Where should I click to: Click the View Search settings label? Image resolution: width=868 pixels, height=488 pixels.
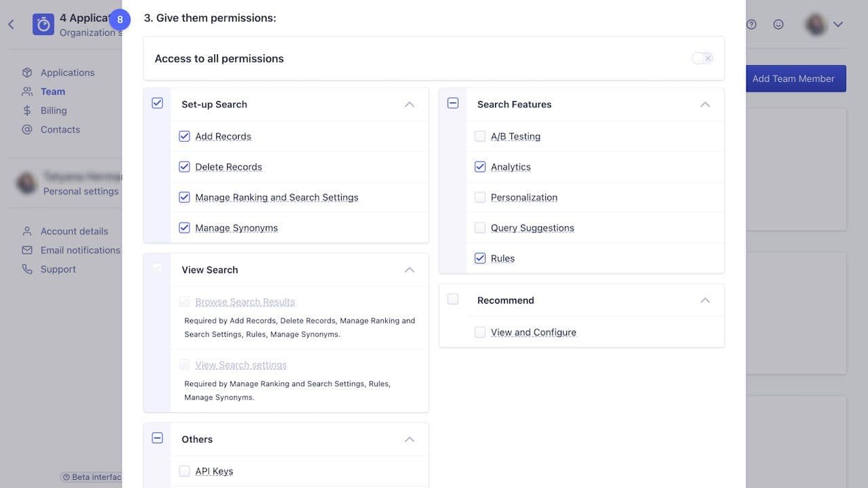(241, 365)
